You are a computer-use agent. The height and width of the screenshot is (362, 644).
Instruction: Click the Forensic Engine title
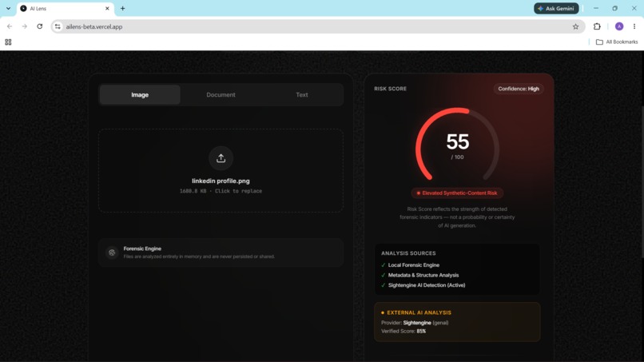(142, 249)
